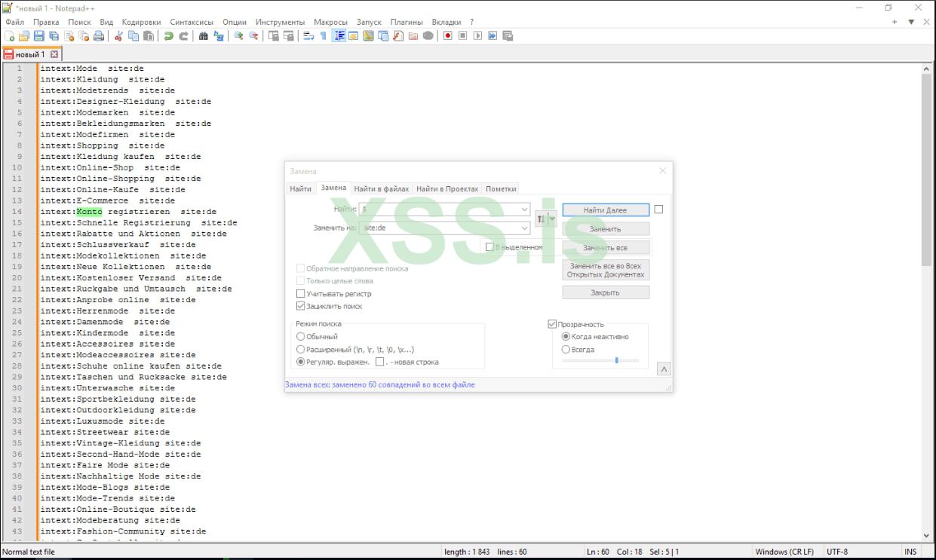Click the Run macro multiple times icon
The height and width of the screenshot is (560, 936).
[x=493, y=35]
